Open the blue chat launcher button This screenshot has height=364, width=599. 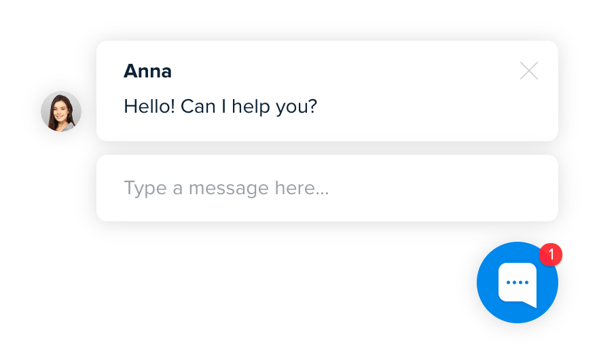518,283
